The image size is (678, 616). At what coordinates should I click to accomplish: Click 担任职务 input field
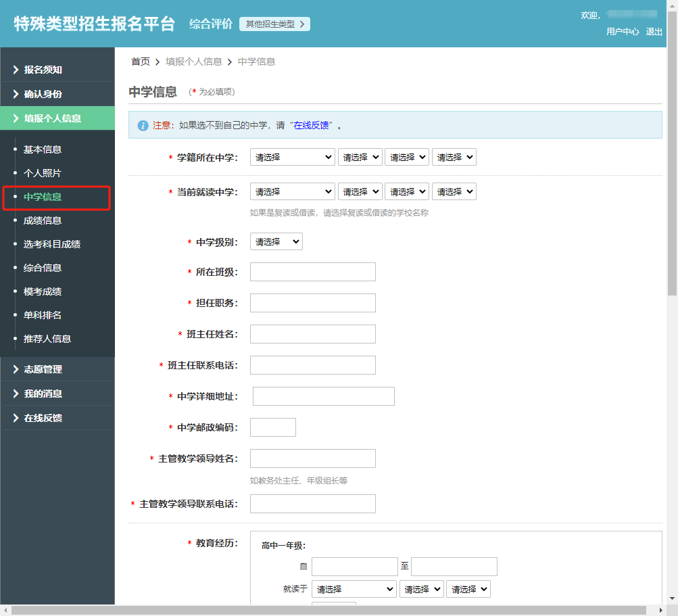(312, 303)
